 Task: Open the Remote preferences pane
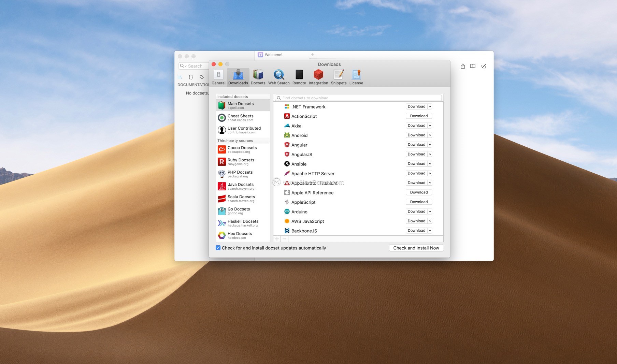tap(299, 77)
